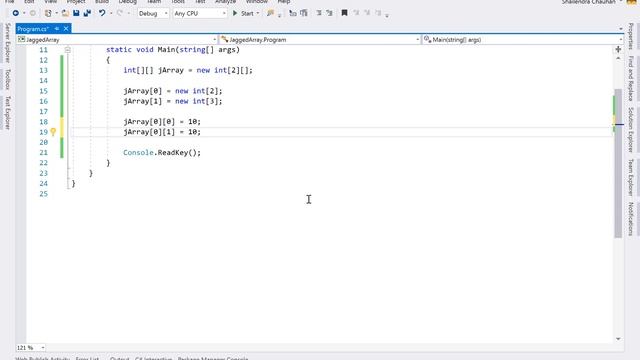
Task: Click the line 'jArray[1] = new int[3];'
Action: (173, 101)
